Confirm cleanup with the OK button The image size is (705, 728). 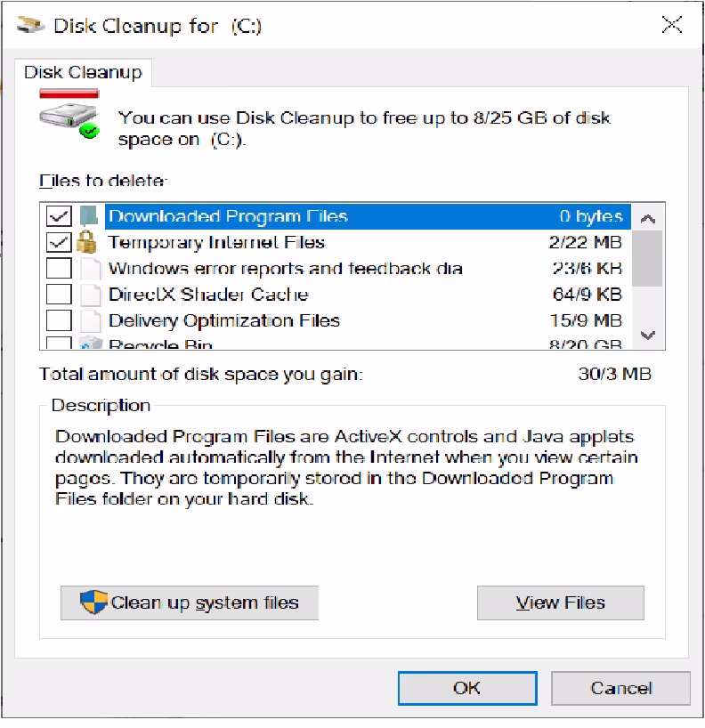466,688
